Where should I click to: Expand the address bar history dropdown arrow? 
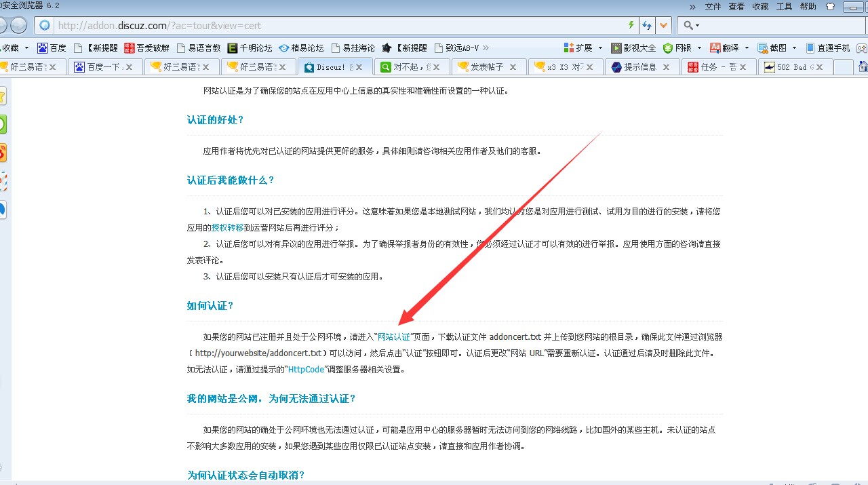pos(663,25)
